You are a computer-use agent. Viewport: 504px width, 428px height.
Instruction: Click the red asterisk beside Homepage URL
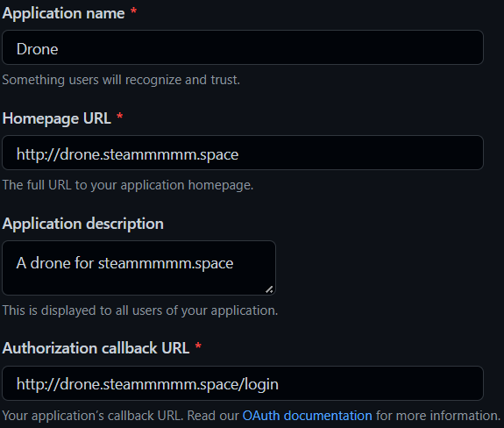(119, 116)
